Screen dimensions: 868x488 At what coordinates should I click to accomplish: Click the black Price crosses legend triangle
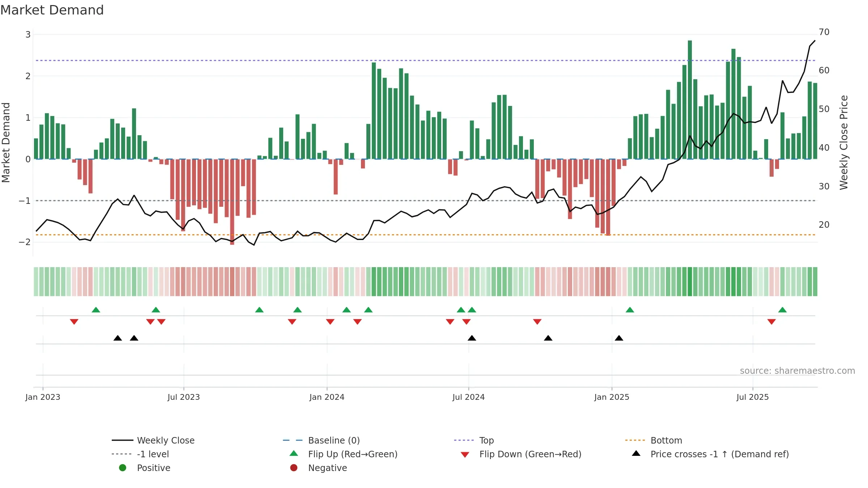click(x=636, y=453)
